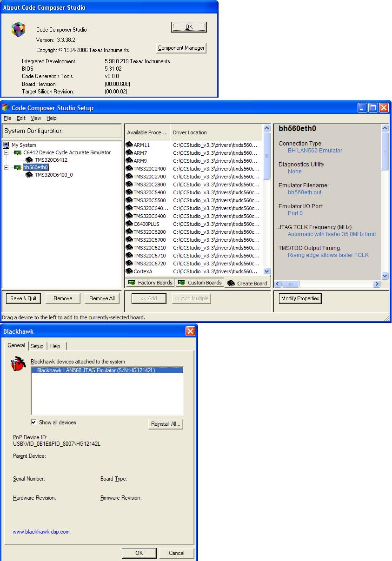Click the processor list scroll up arrow
The height and width of the screenshot is (561, 392).
click(x=266, y=128)
